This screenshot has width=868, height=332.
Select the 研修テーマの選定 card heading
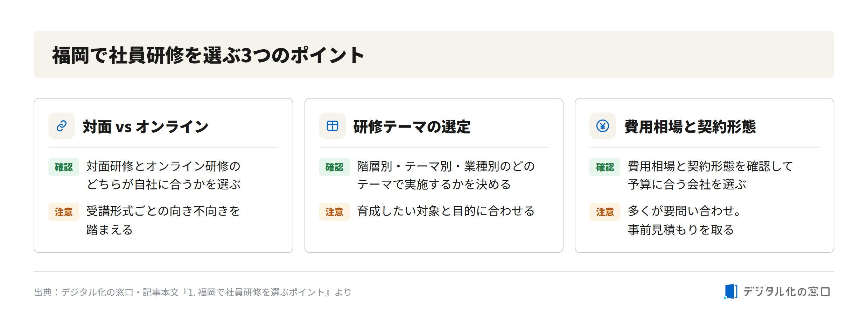[412, 127]
